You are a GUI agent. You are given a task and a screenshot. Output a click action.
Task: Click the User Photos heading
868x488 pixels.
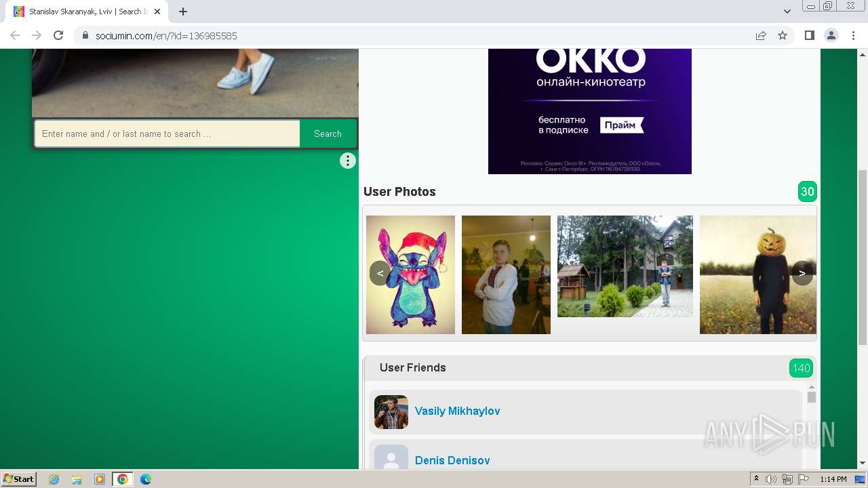pos(399,192)
